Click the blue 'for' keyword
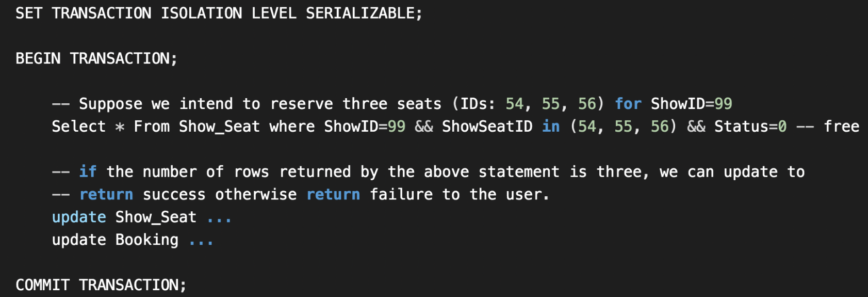Image resolution: width=868 pixels, height=297 pixels. tap(628, 104)
